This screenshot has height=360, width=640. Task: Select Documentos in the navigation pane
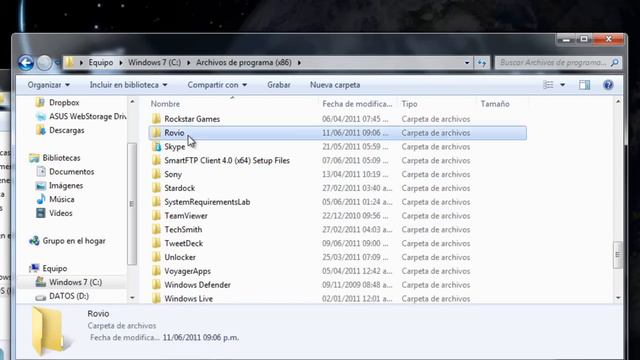coord(72,172)
